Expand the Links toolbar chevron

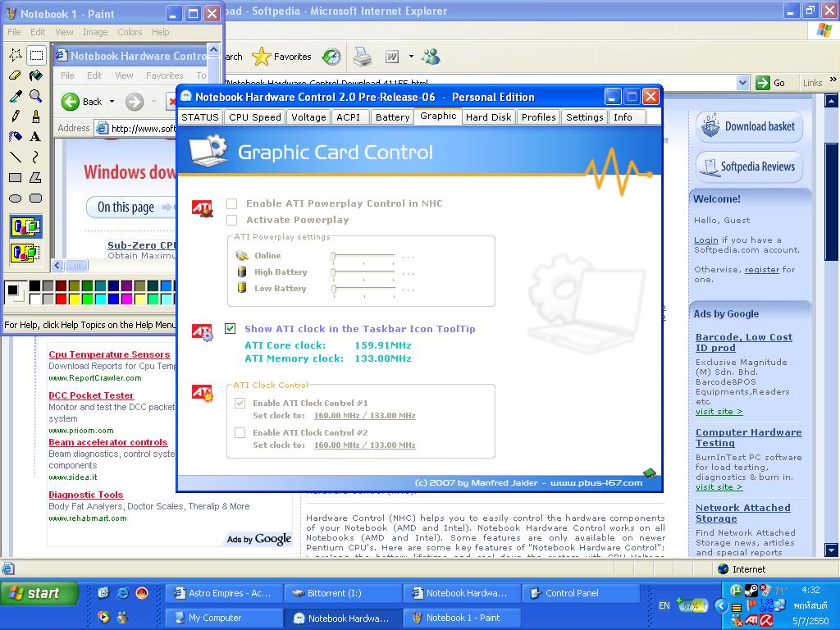tap(833, 80)
